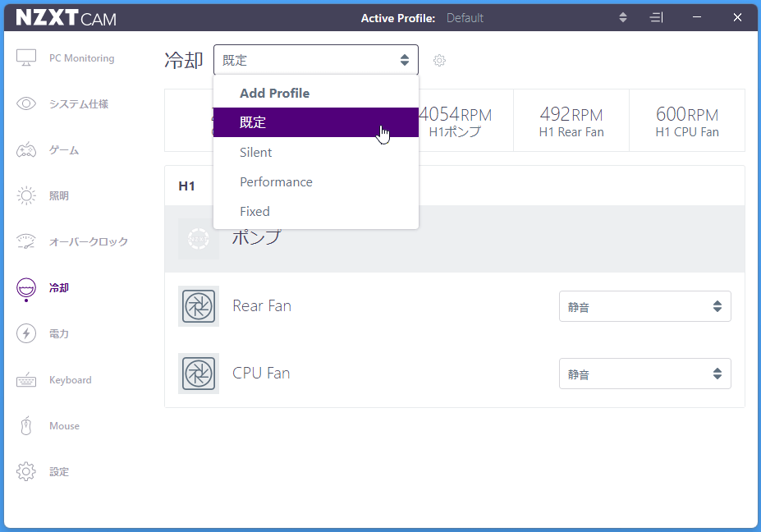This screenshot has width=761, height=532.
Task: Open ゲーム gamepad icon in sidebar
Action: 26,150
